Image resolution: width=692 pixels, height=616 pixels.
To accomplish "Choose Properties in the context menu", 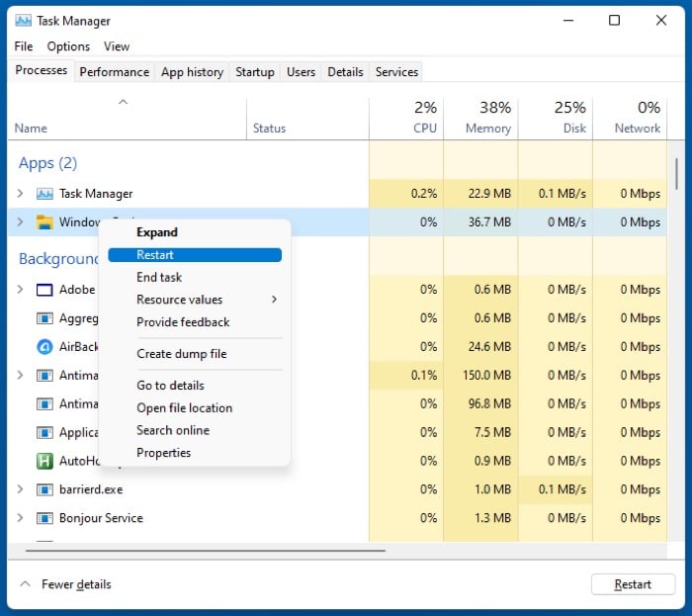I will (195, 453).
